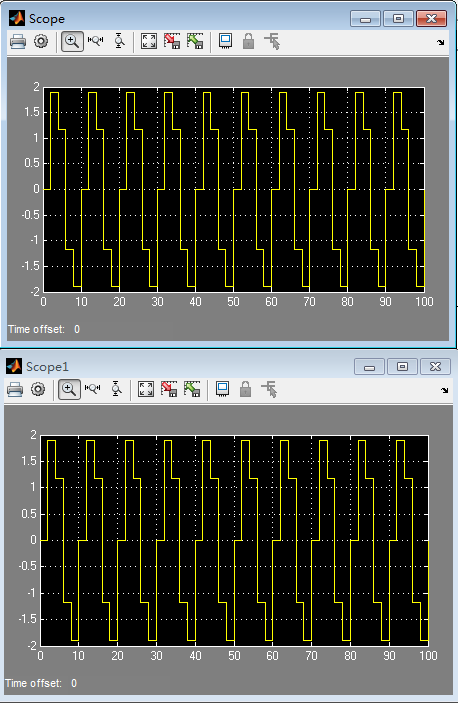The width and height of the screenshot is (458, 703).
Task: Open Scope parameters gear icon
Action: pos(41,42)
